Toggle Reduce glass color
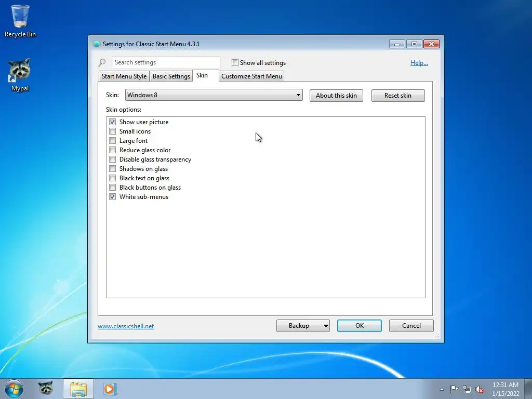Screen dimensions: 532x399 tap(112, 150)
